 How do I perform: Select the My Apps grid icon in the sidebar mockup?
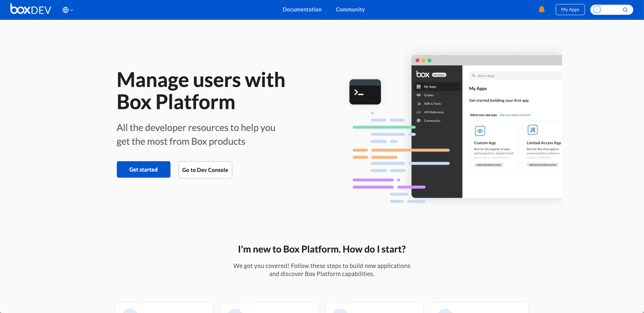(418, 86)
